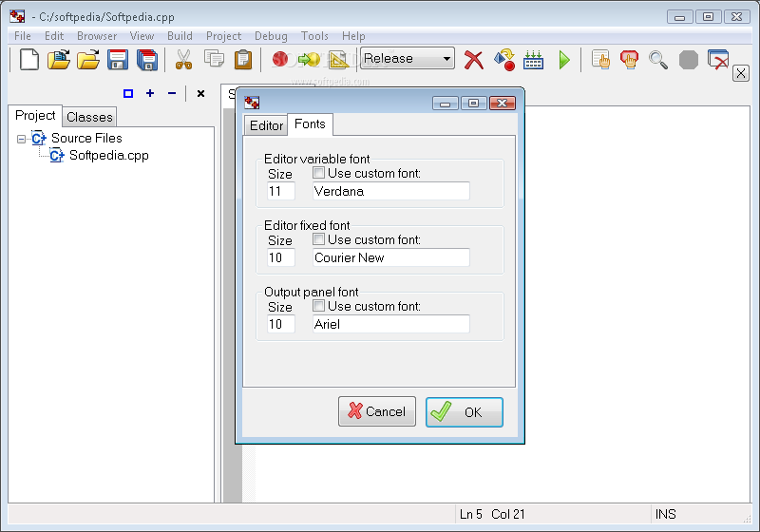Confirm settings with the OK button
Viewport: 760px width, 532px height.
tap(464, 412)
